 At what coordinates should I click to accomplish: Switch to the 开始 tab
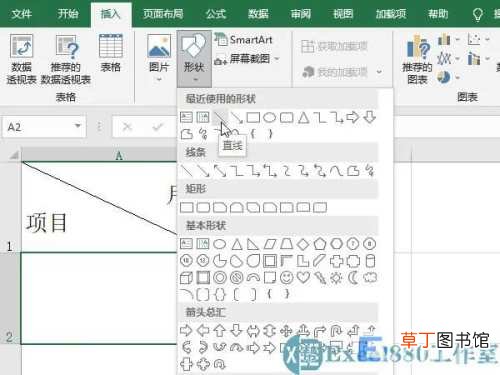[68, 14]
